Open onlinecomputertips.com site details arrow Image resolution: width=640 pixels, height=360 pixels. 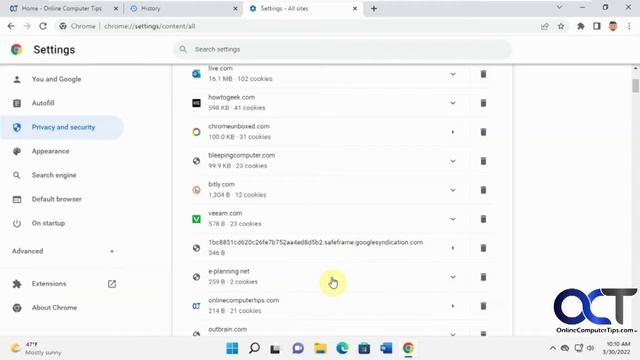tap(453, 306)
